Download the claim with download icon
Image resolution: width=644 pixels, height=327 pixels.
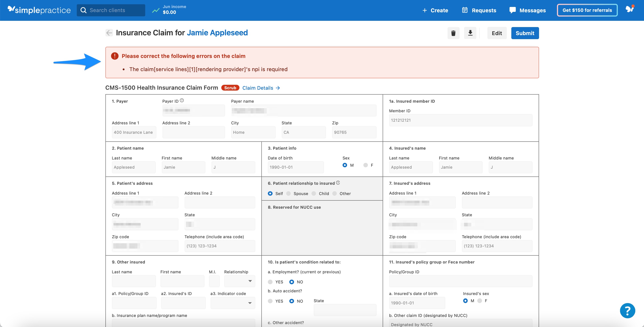pos(470,33)
